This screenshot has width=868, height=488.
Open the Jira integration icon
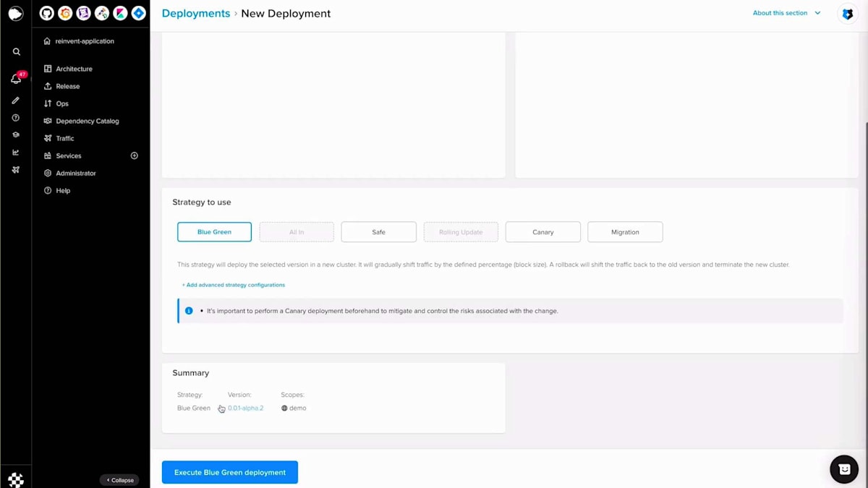point(139,13)
